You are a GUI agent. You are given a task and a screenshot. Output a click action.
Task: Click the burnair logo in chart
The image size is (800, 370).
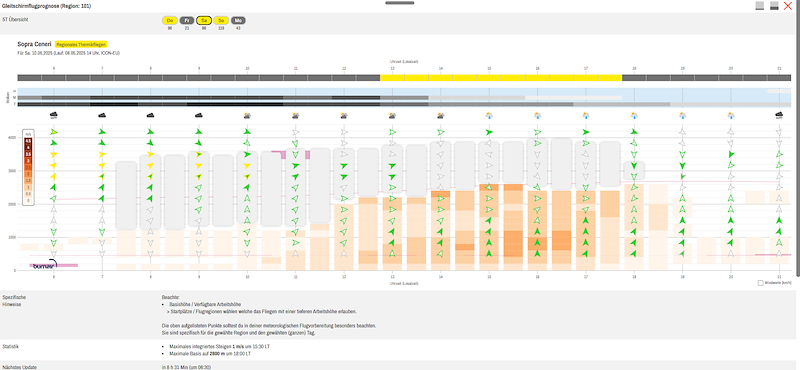tap(44, 264)
